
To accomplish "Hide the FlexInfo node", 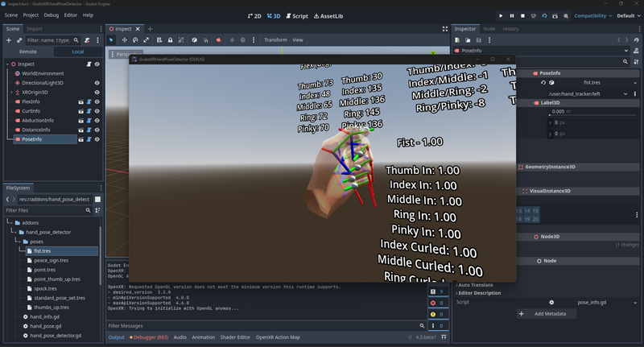I will pos(97,101).
